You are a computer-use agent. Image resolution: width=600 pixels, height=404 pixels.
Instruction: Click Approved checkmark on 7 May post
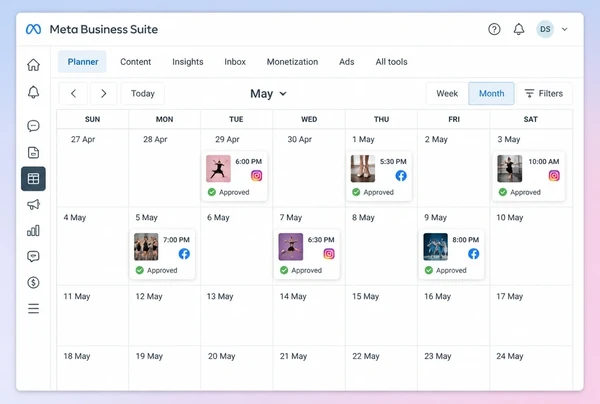tap(284, 270)
